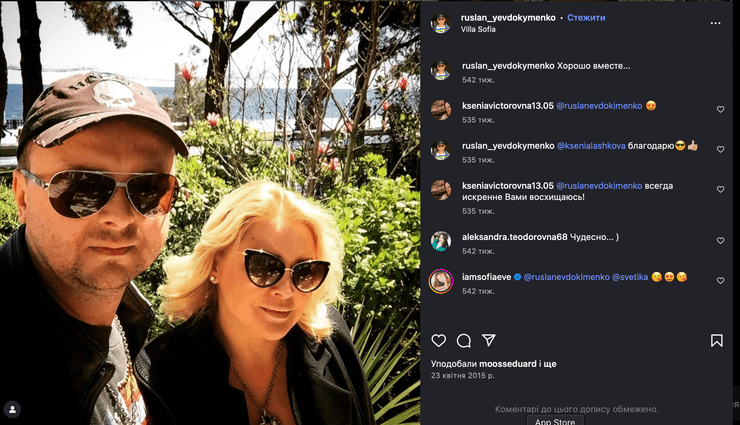The width and height of the screenshot is (740, 425).
Task: Click the tagged people icon on the photo
Action: click(x=12, y=409)
